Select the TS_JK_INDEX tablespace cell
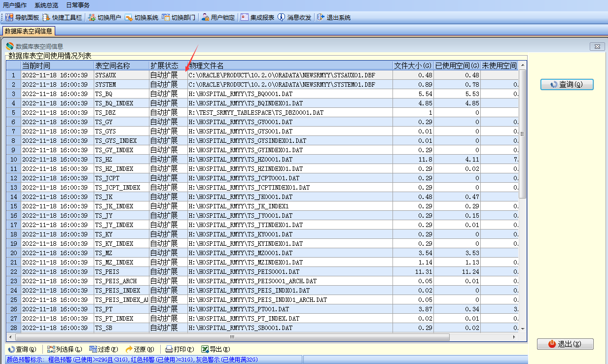Image resolution: width=608 pixels, height=364 pixels. [x=121, y=206]
